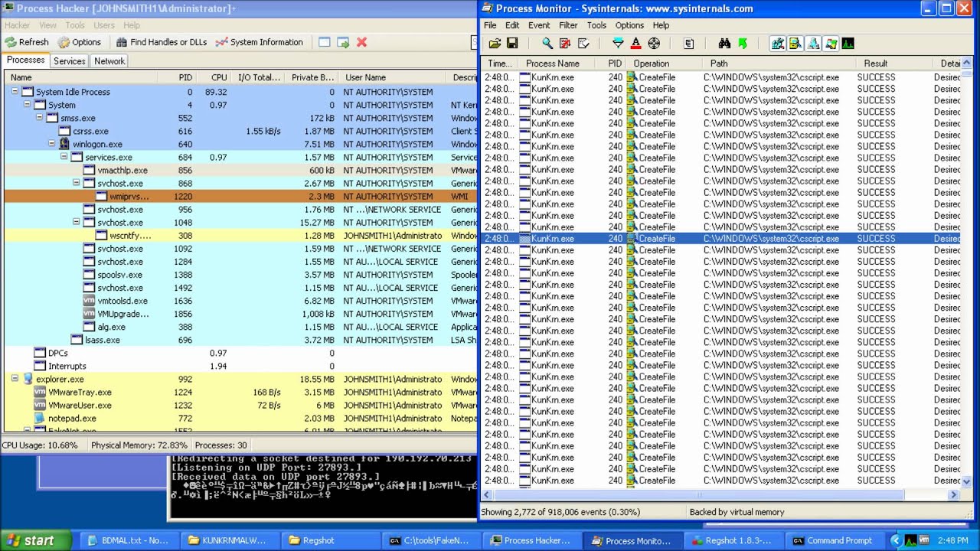Open the Hacker menu in Process Hacker
This screenshot has width=980, height=551.
18,25
